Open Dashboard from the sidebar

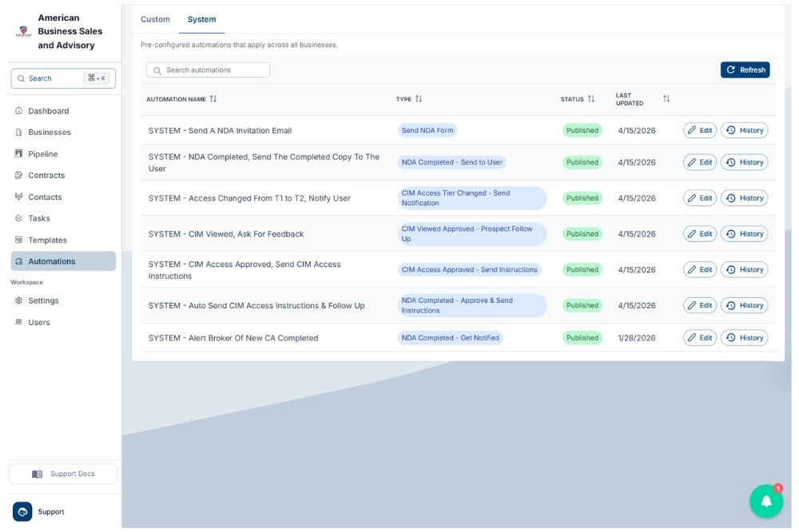point(63,110)
